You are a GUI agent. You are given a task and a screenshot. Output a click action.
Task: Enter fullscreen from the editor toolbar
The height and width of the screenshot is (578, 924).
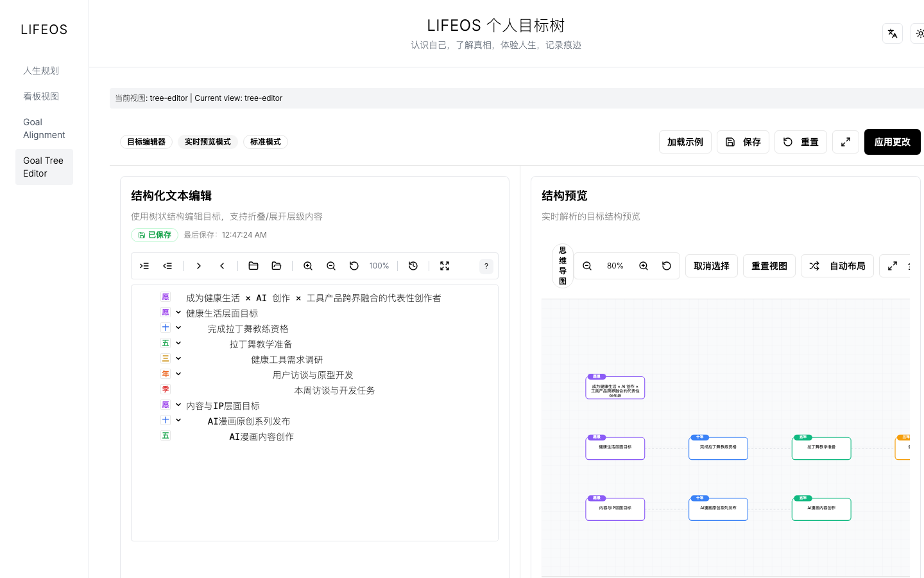pyautogui.click(x=445, y=265)
